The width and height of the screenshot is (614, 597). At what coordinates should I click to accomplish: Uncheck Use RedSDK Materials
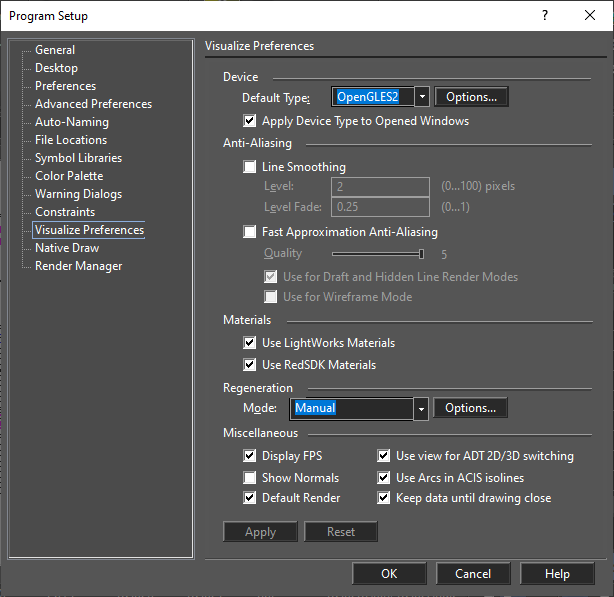(x=249, y=364)
